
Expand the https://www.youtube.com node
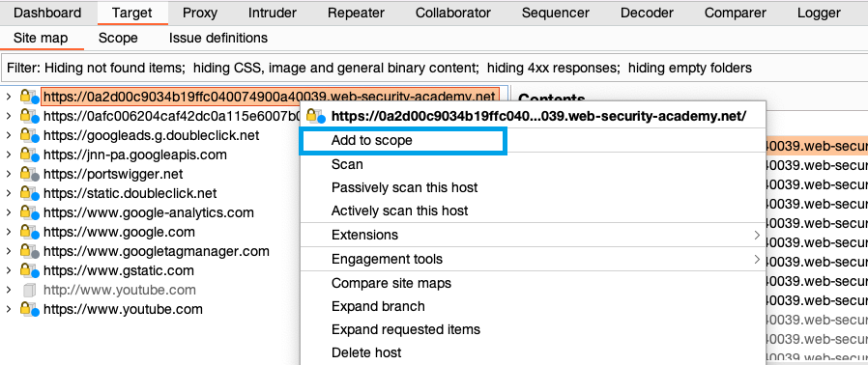[9, 309]
